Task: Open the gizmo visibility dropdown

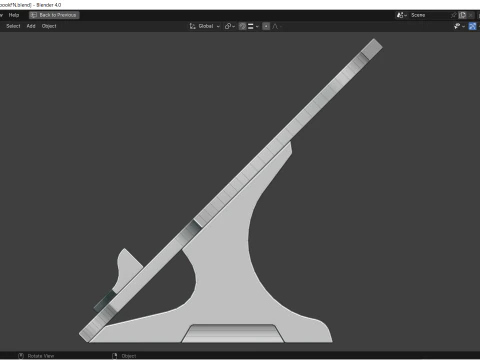Action: tap(459, 26)
